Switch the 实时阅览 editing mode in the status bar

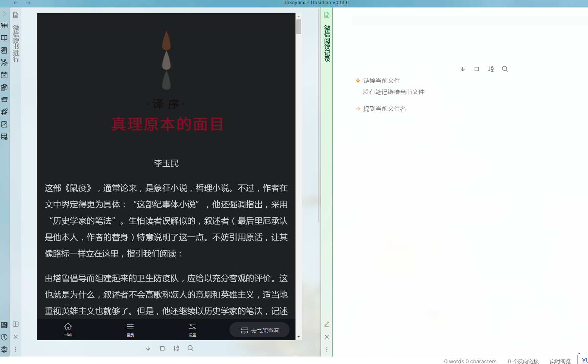[560, 361]
